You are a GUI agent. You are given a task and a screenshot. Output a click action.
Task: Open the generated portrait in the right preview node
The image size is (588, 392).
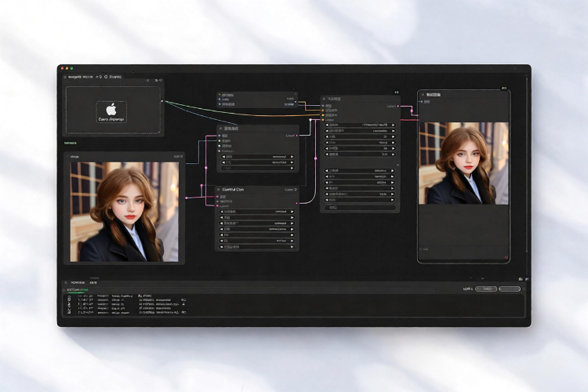pyautogui.click(x=463, y=163)
